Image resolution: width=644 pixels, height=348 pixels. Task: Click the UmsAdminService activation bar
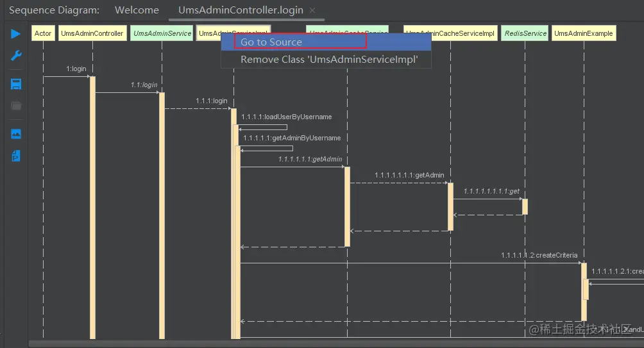point(162,216)
